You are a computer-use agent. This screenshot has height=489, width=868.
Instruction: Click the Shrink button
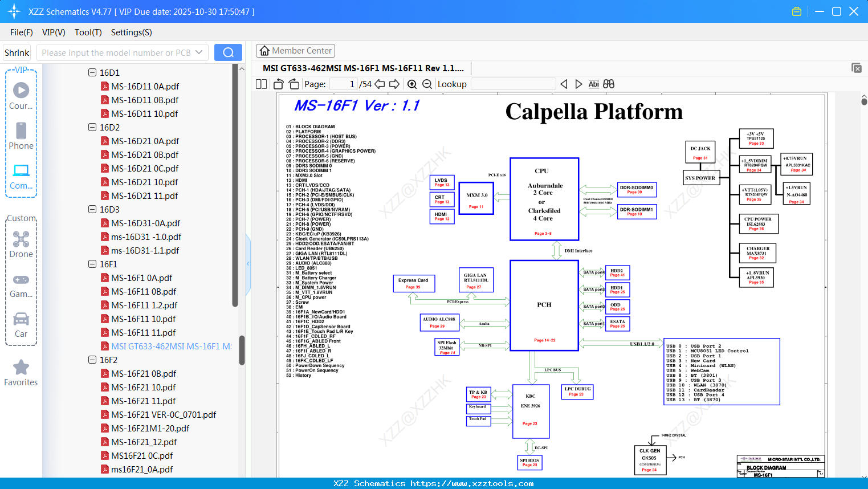point(17,52)
